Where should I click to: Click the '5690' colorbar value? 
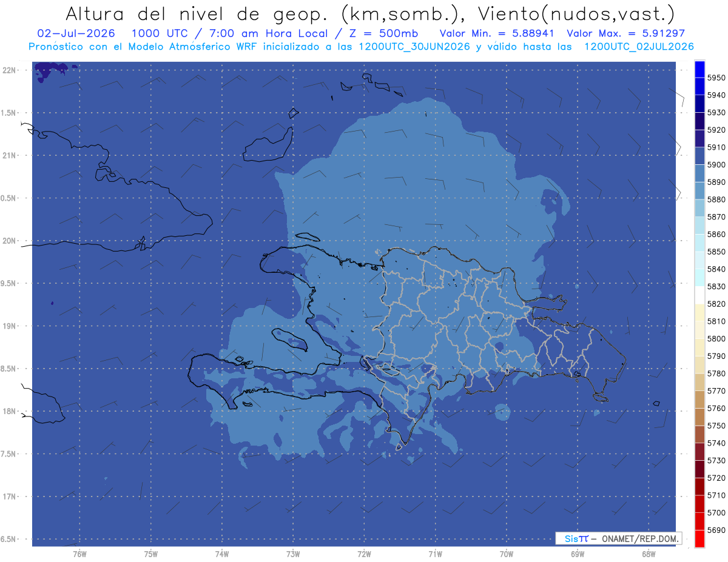[x=716, y=530]
